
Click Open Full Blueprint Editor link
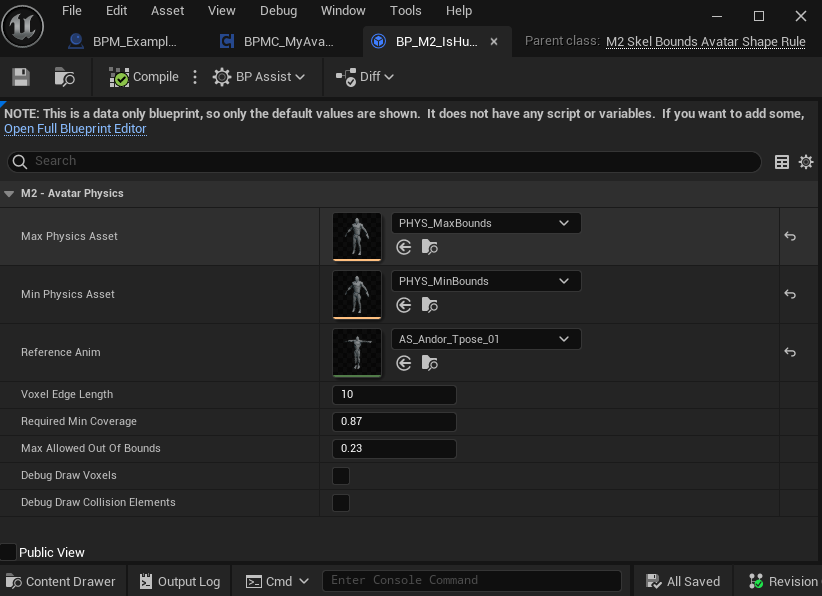click(x=75, y=129)
